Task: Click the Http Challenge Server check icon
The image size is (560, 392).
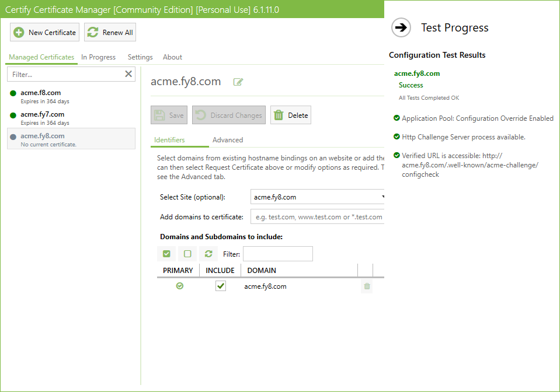Action: 396,136
